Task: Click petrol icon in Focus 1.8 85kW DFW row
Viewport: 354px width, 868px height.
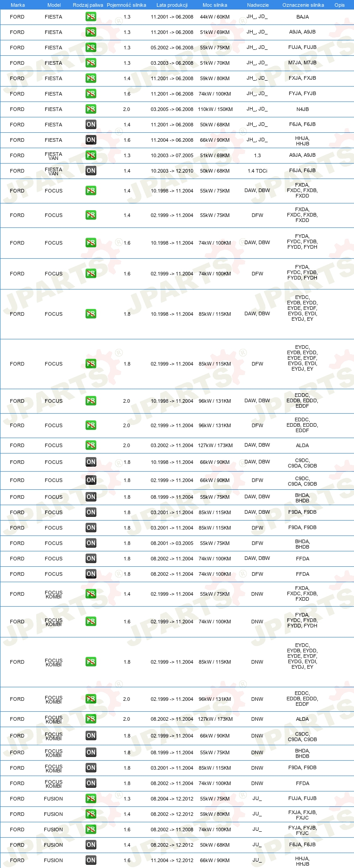Action: click(91, 364)
